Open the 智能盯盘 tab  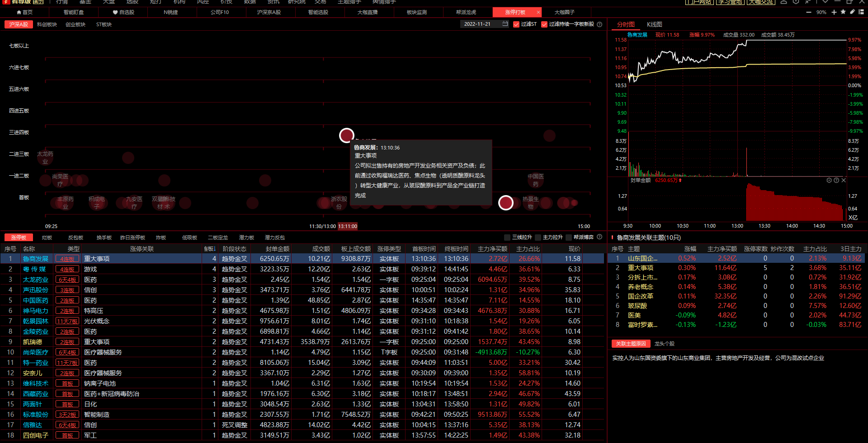click(74, 12)
